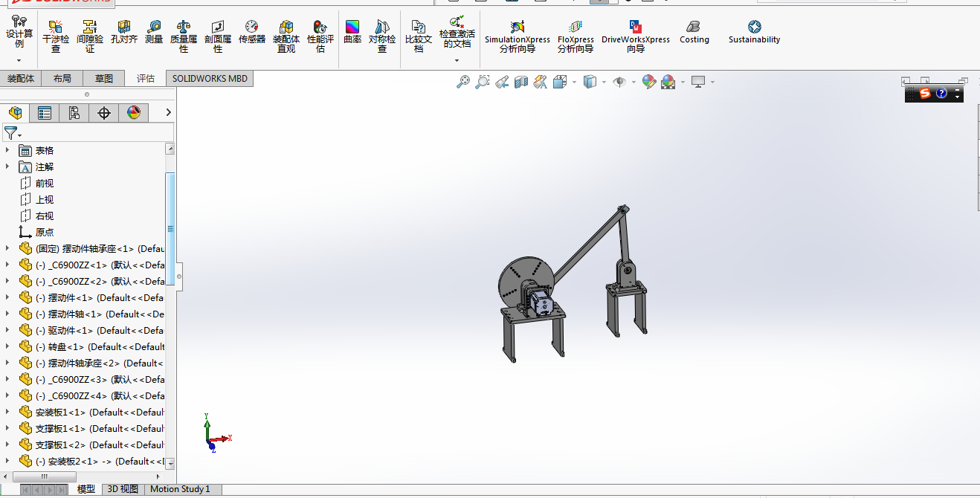Run 对称检查 symmetry check
Image resolution: width=980 pixels, height=498 pixels.
(x=382, y=37)
